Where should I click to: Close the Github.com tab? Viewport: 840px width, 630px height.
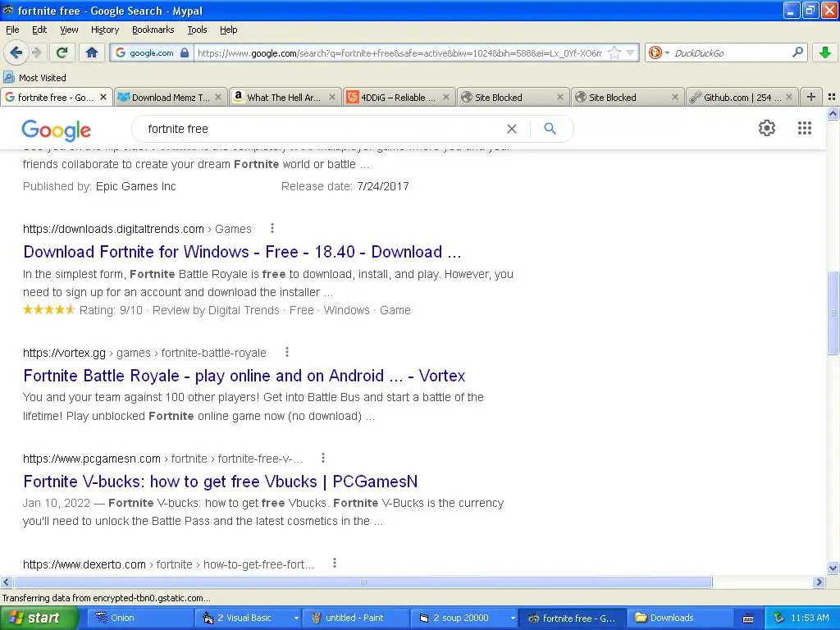[x=788, y=97]
